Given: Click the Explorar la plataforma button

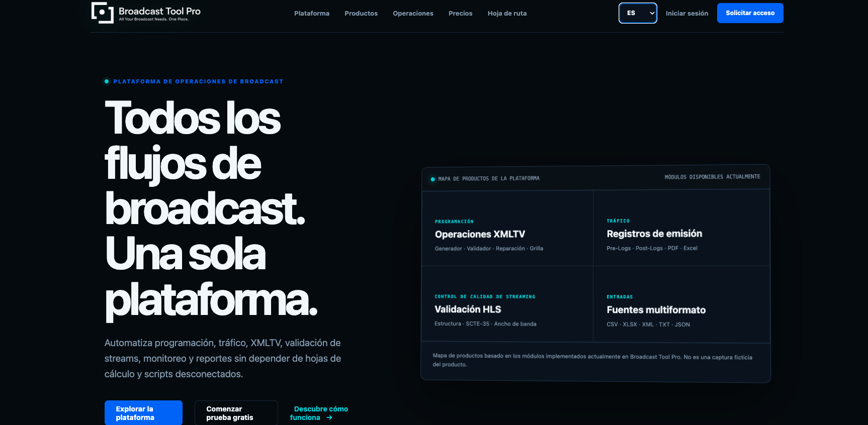Looking at the screenshot, I should point(143,413).
